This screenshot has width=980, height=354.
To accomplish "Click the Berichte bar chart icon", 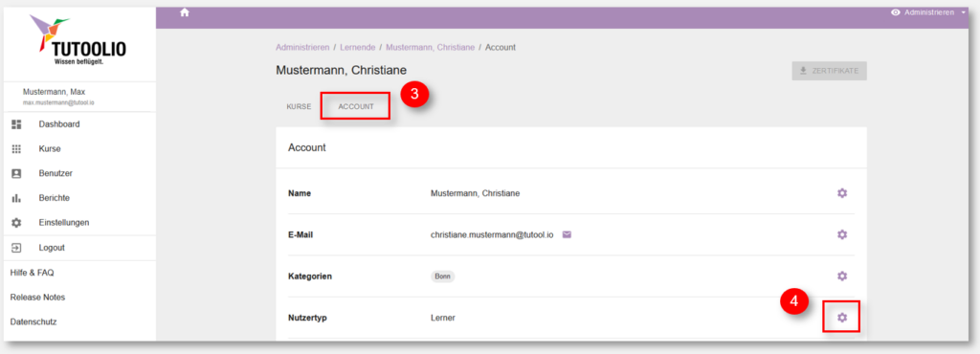I will pos(17,198).
